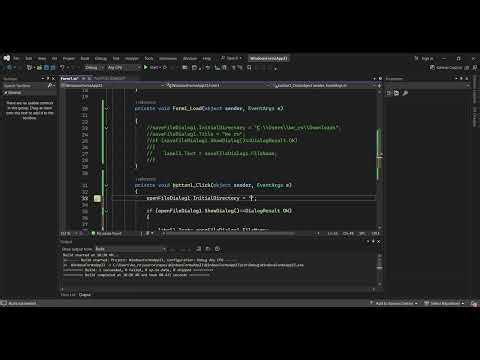
Task: Open the editor zoom level dropdown
Action: [x=69, y=234]
